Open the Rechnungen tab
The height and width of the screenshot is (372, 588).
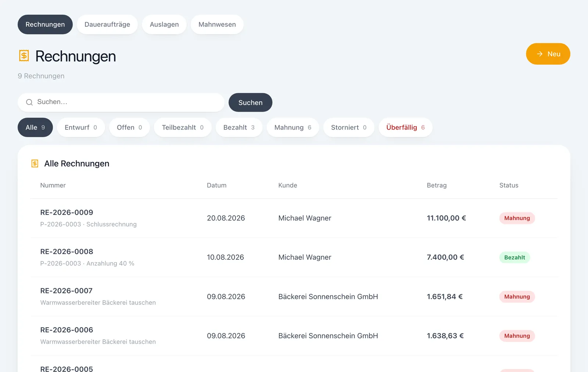(45, 24)
